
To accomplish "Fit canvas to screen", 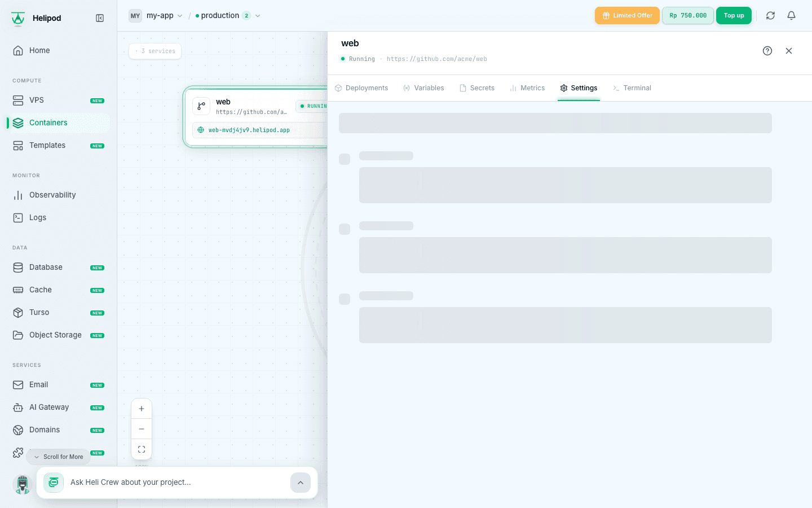I will 142,449.
